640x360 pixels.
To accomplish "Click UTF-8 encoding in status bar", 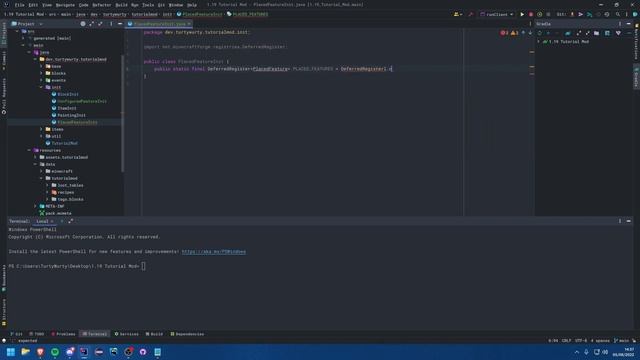I will coord(581,340).
